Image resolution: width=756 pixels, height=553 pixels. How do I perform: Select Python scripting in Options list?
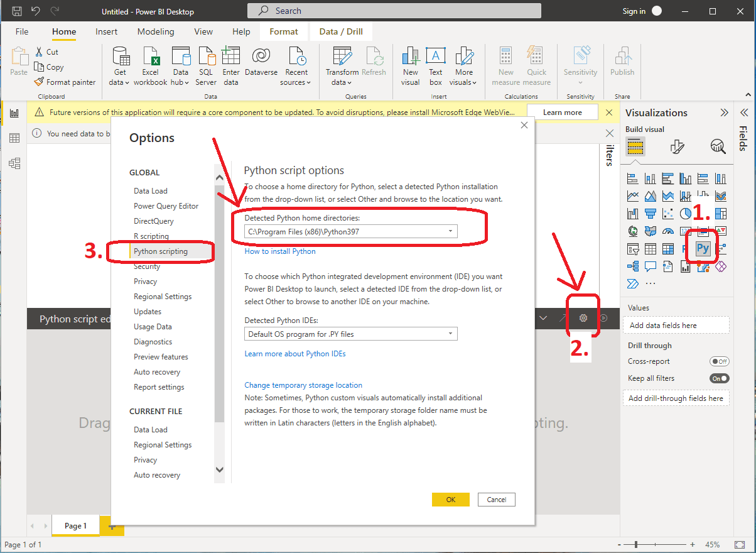[161, 251]
